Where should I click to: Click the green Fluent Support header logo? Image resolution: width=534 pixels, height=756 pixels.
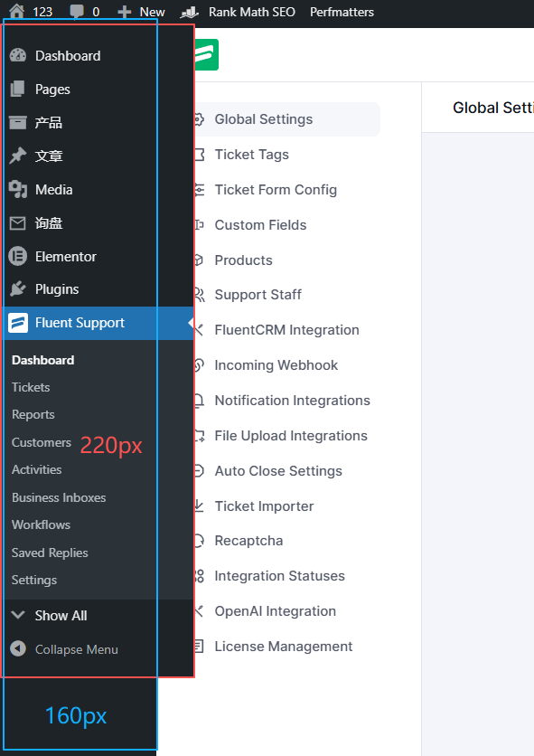point(207,54)
